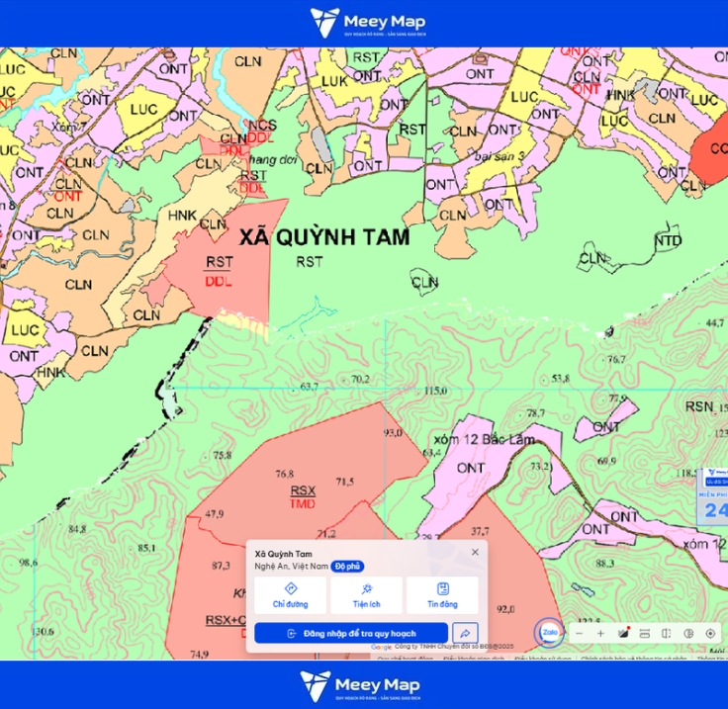The image size is (728, 709).
Task: Zoom in with the plus button
Action: coord(600,634)
